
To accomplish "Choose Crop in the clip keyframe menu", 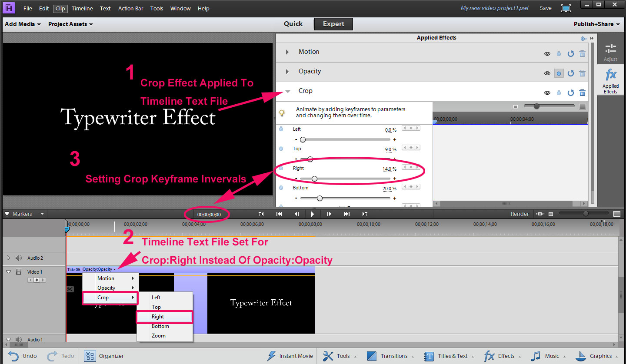I will (x=110, y=298).
